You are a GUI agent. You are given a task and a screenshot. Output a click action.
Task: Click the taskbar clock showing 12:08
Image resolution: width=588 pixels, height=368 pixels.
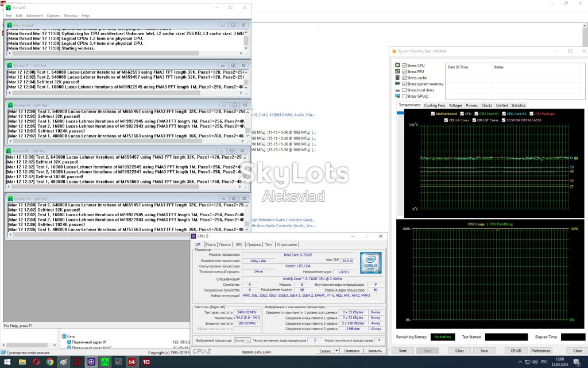pyautogui.click(x=559, y=362)
